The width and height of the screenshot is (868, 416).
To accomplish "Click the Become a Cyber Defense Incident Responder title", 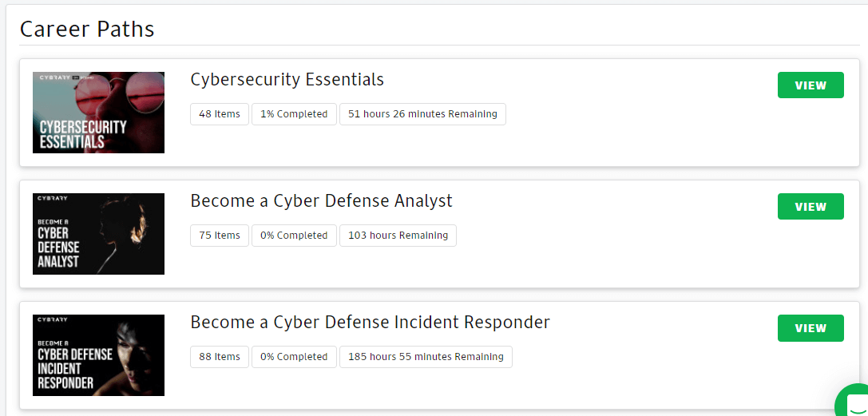I will click(370, 323).
